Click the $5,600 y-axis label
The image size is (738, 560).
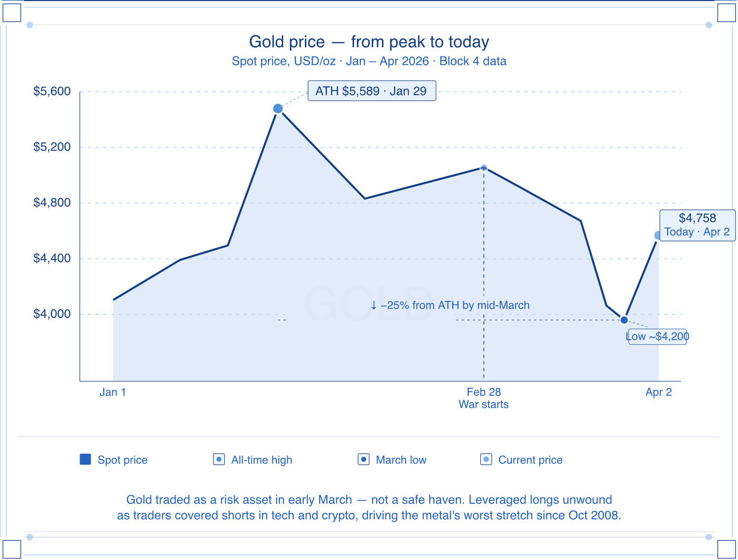point(52,91)
